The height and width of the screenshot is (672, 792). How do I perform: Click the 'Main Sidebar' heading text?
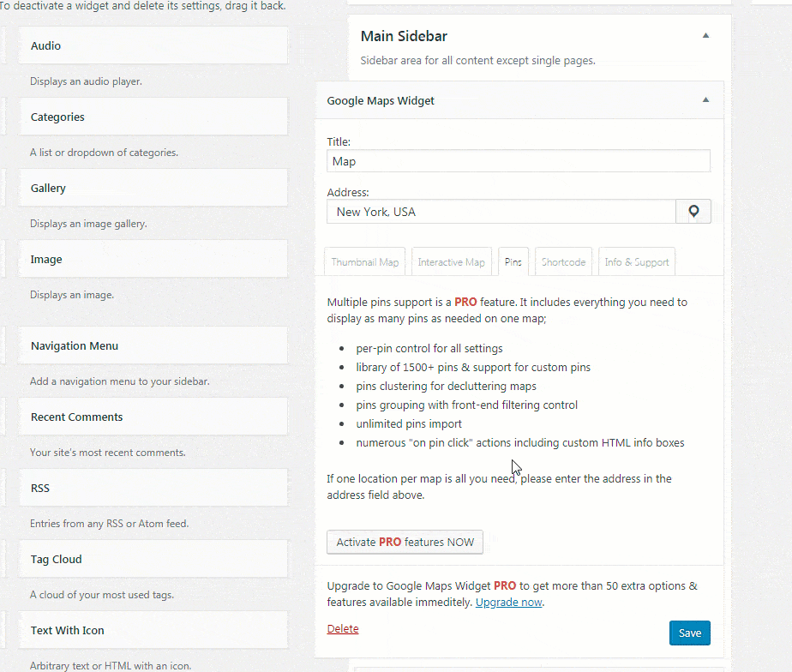click(x=404, y=36)
